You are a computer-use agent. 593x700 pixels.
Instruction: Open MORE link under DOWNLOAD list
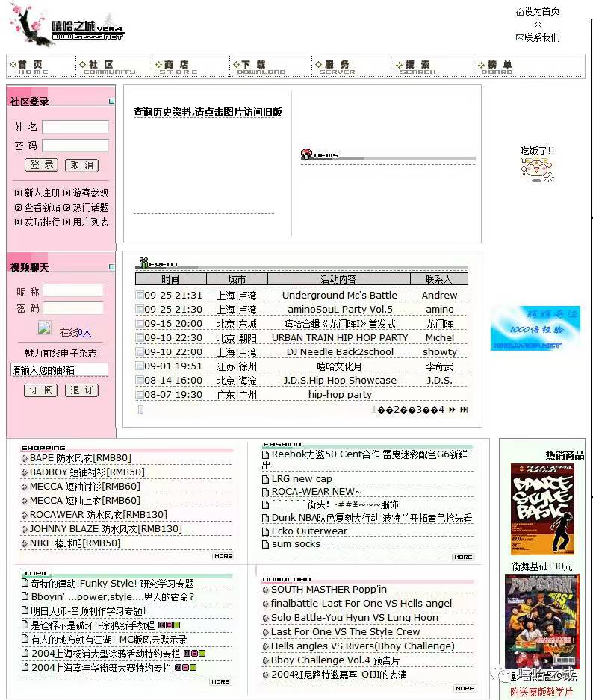coord(465,688)
